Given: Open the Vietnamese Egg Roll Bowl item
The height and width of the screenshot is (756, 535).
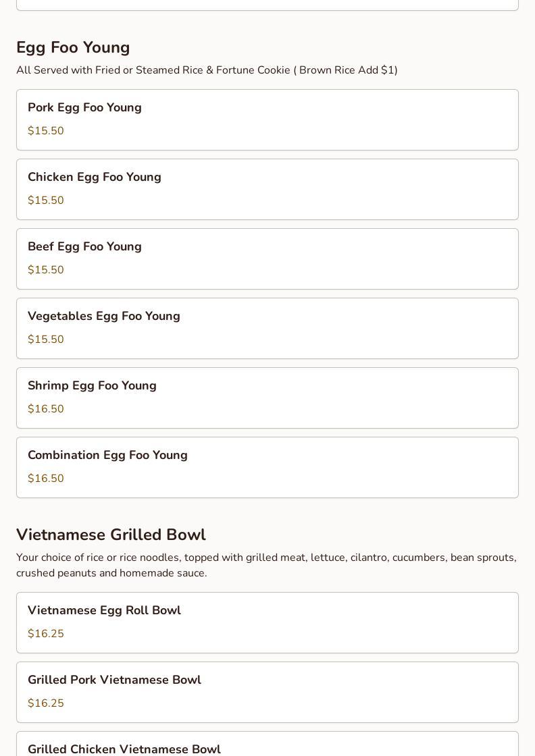Looking at the screenshot, I should click(267, 622).
